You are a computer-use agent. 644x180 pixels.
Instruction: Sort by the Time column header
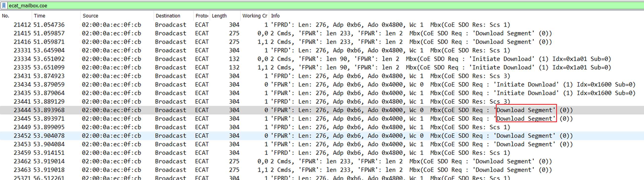(40, 16)
